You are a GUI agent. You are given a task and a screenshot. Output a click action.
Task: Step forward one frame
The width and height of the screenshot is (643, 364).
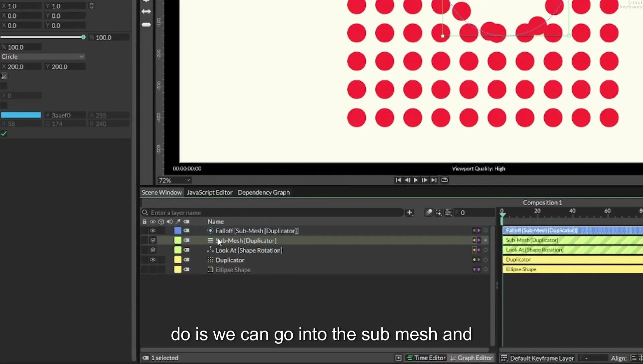(x=425, y=180)
